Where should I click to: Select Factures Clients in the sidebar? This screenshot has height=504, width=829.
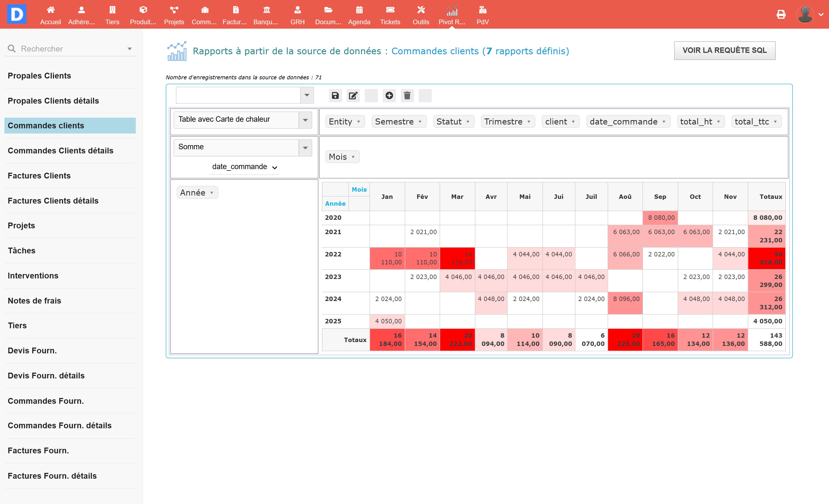39,175
